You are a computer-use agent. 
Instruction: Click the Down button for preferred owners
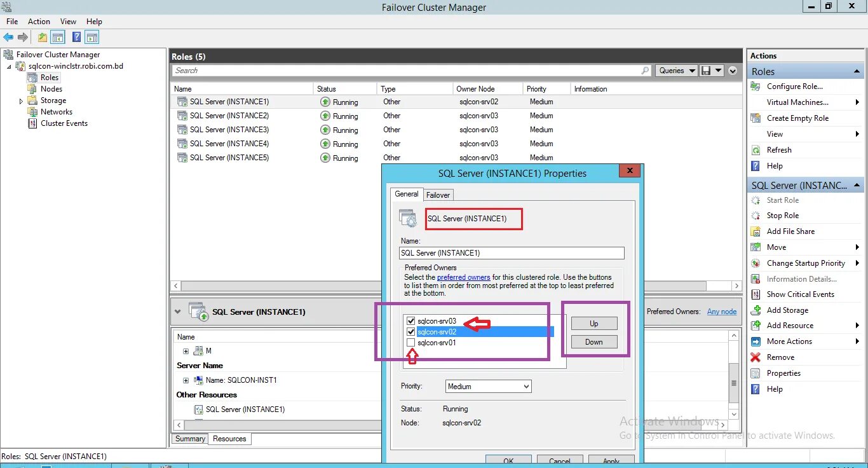point(594,342)
